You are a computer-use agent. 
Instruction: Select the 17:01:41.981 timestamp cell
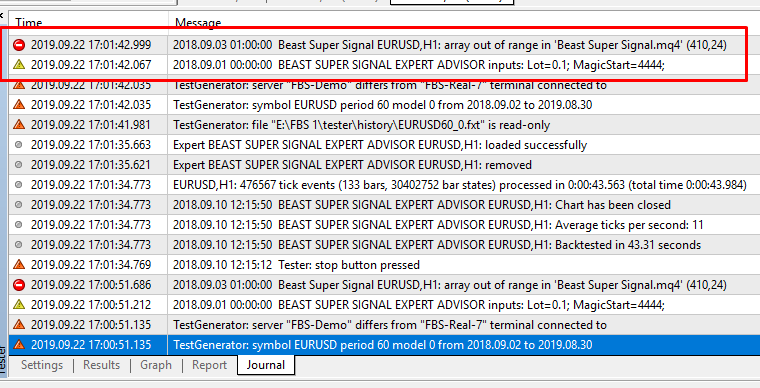[x=91, y=124]
